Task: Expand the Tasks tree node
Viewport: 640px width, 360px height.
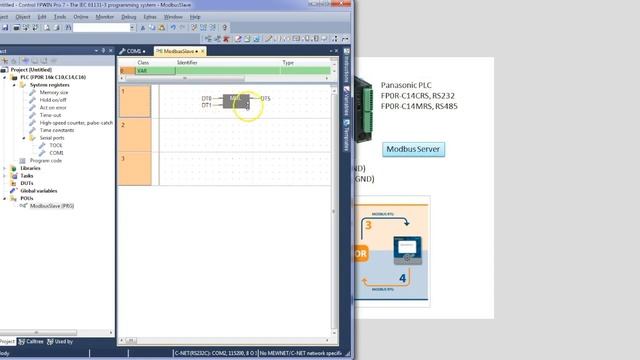Action: [x=5, y=176]
